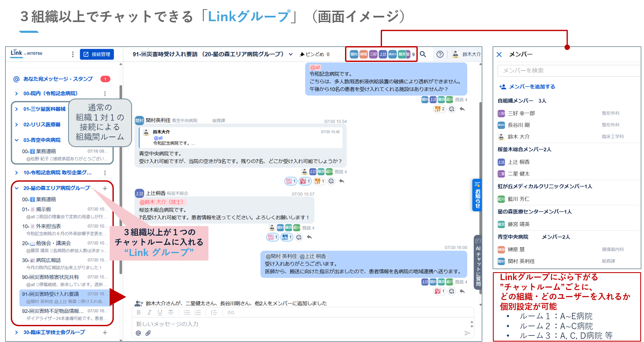Expand the 10-令和記念病院 取引企業 group
The height and width of the screenshot is (342, 644).
[x=16, y=172]
